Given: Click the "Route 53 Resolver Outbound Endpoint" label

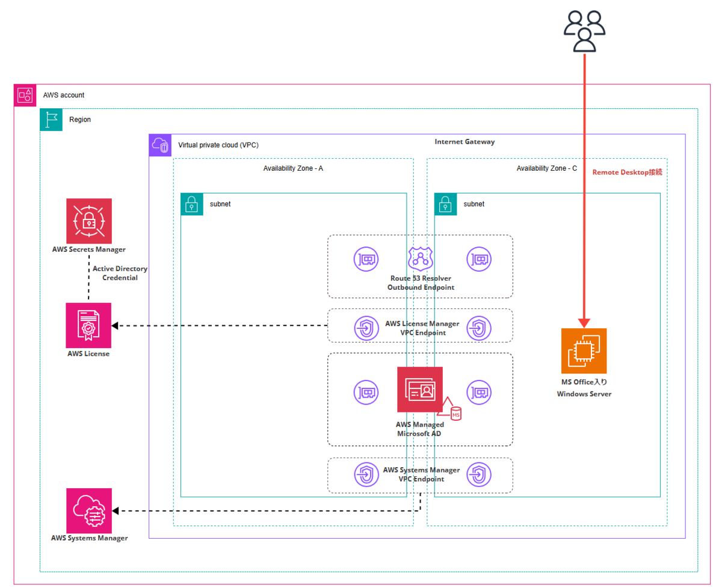Looking at the screenshot, I should (x=421, y=283).
